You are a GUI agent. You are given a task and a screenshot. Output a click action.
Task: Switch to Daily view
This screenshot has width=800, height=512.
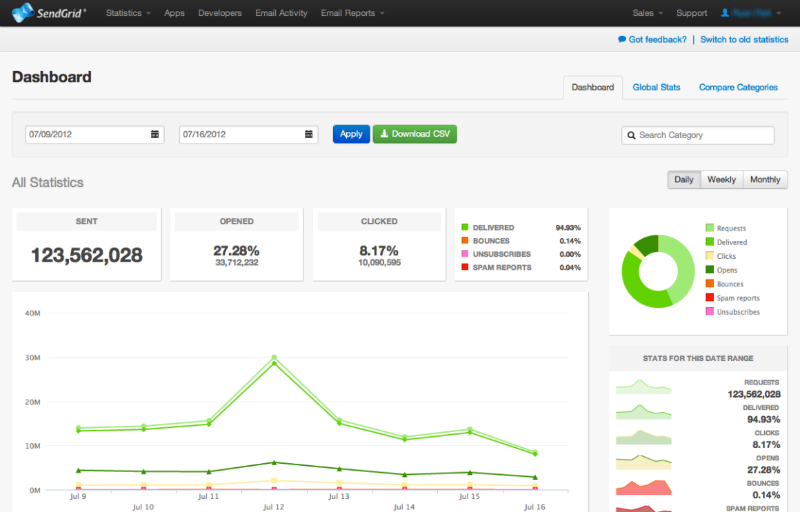click(683, 180)
